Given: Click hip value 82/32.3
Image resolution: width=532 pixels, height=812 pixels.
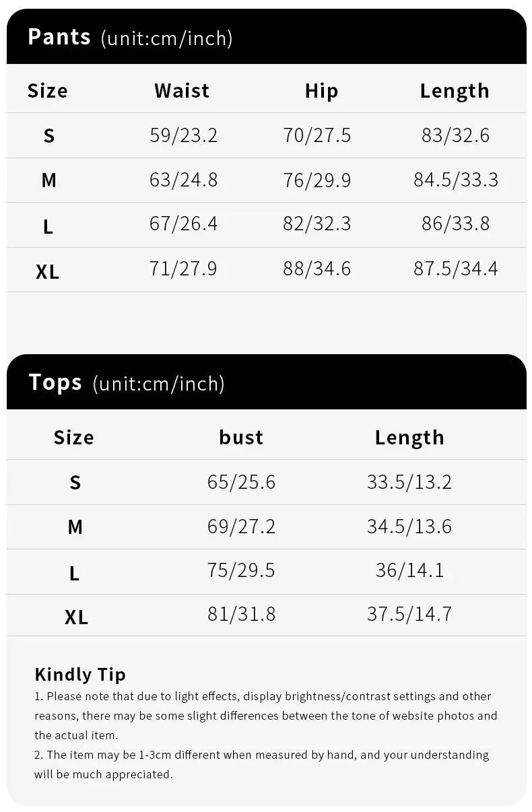Looking at the screenshot, I should point(317,224).
